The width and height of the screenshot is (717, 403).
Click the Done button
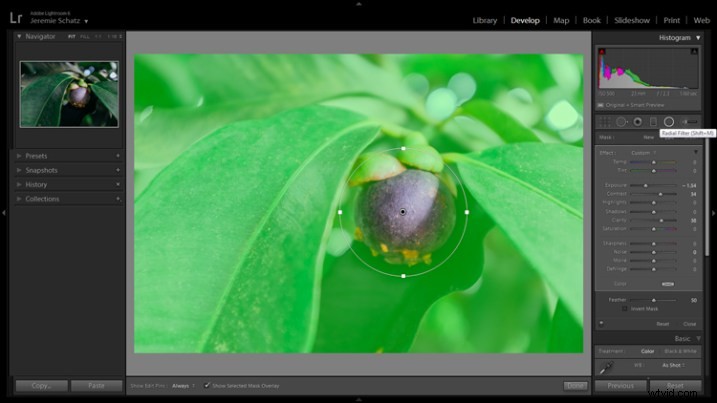pyautogui.click(x=575, y=386)
